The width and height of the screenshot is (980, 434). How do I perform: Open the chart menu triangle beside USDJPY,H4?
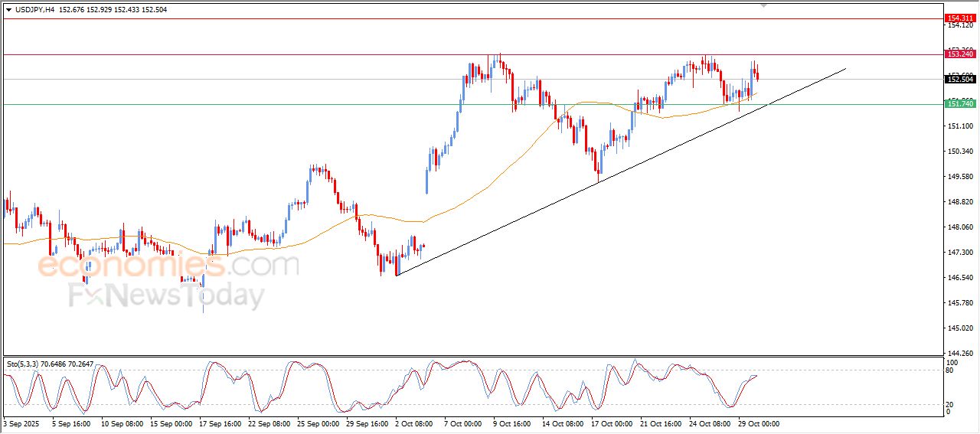click(x=8, y=10)
